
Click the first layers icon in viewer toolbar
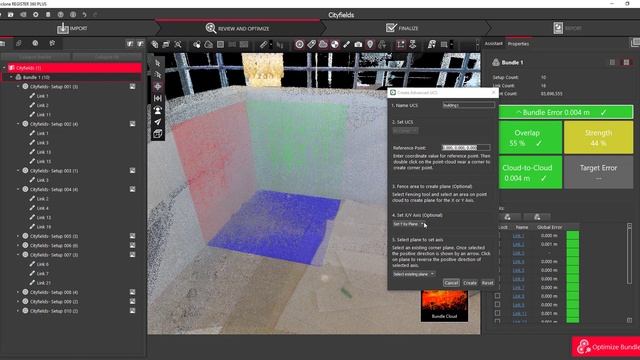(155, 44)
